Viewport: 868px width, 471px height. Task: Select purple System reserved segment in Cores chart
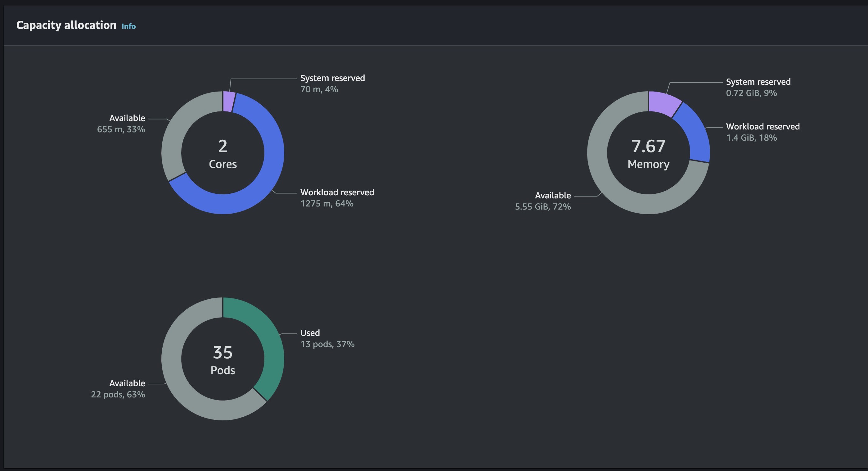[x=229, y=101]
